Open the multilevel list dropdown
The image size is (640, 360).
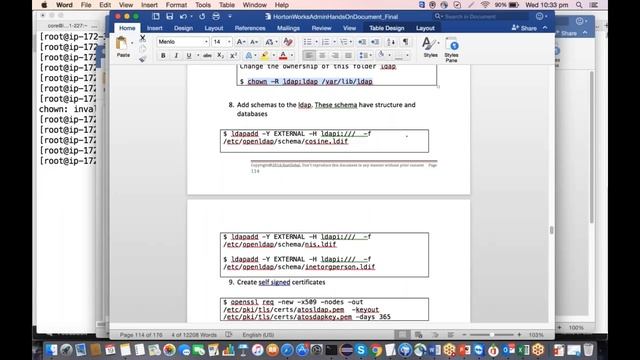pos(351,42)
